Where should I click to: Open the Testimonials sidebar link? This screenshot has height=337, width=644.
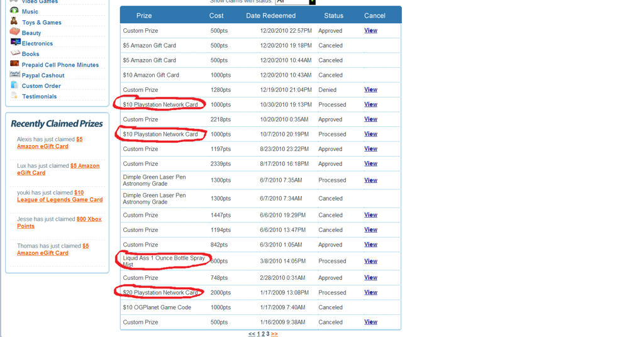(39, 96)
